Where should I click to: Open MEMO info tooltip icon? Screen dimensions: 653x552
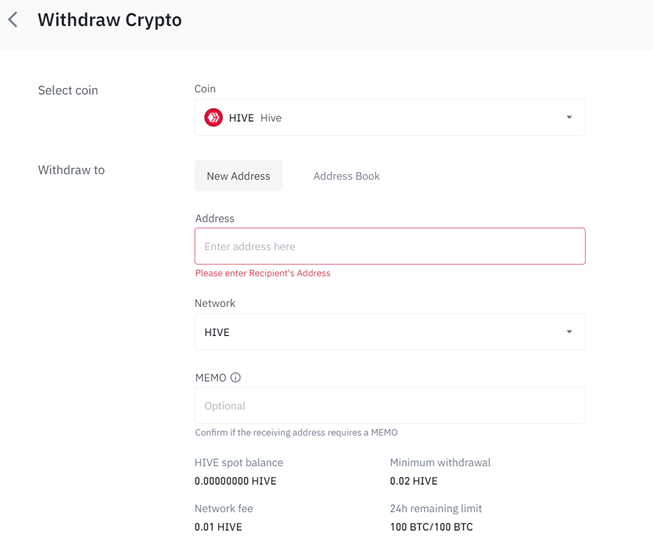(236, 377)
